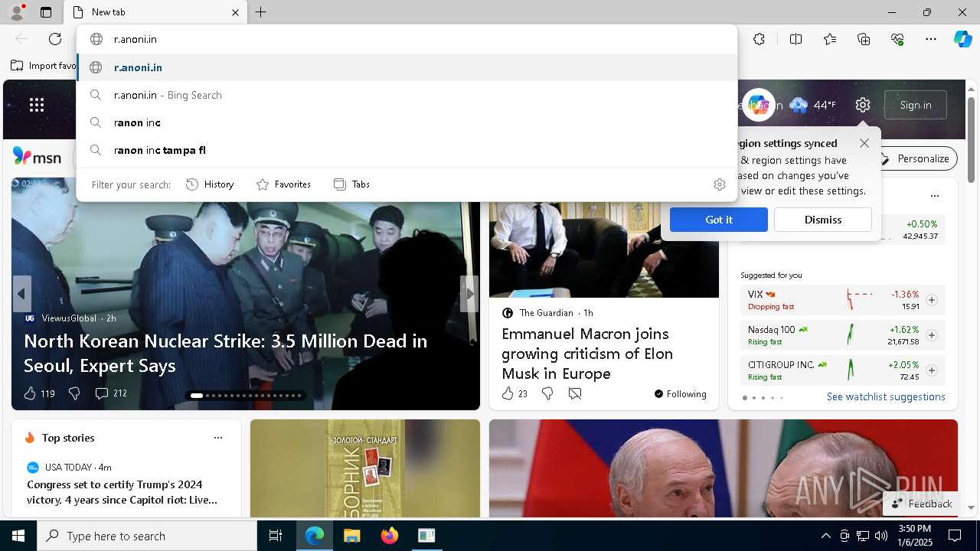Open the browser profile icon
The width and height of the screenshot is (980, 551).
[16, 12]
